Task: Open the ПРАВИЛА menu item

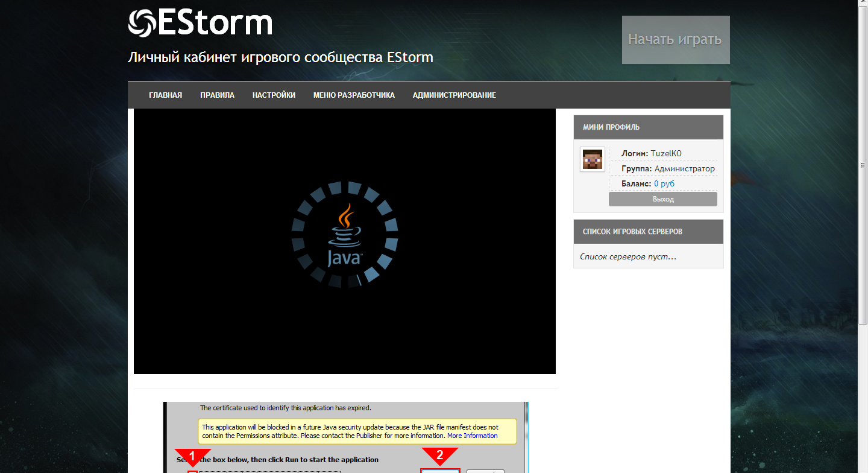Action: [217, 95]
